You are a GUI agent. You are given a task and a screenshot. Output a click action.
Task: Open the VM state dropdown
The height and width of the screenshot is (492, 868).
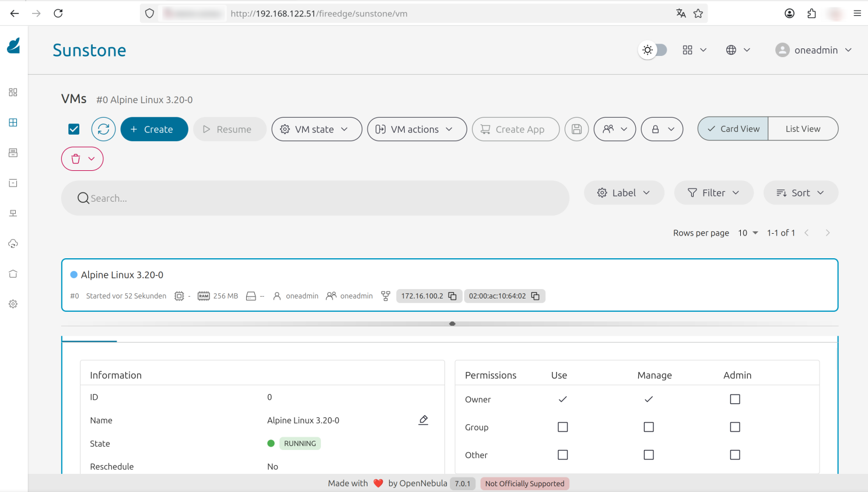coord(317,129)
